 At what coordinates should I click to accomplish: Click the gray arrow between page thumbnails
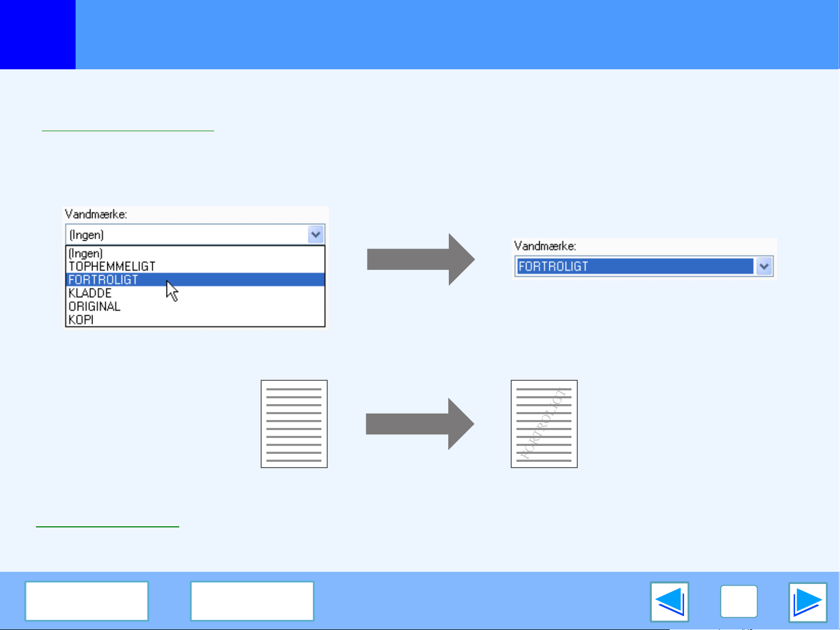coord(420,424)
